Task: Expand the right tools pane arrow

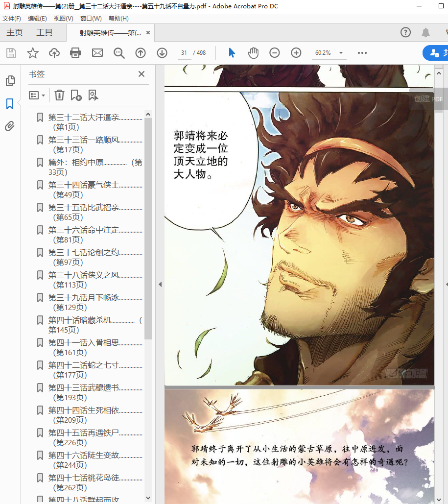Action: coord(446,284)
